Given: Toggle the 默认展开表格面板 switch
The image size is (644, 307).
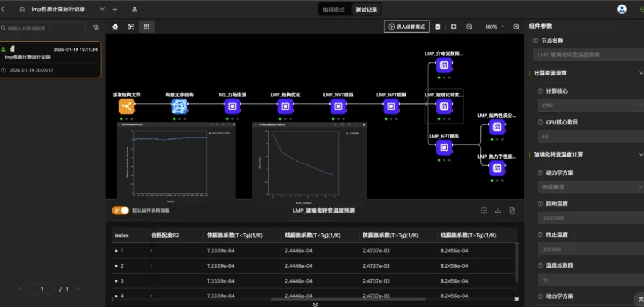Looking at the screenshot, I should click(x=121, y=210).
